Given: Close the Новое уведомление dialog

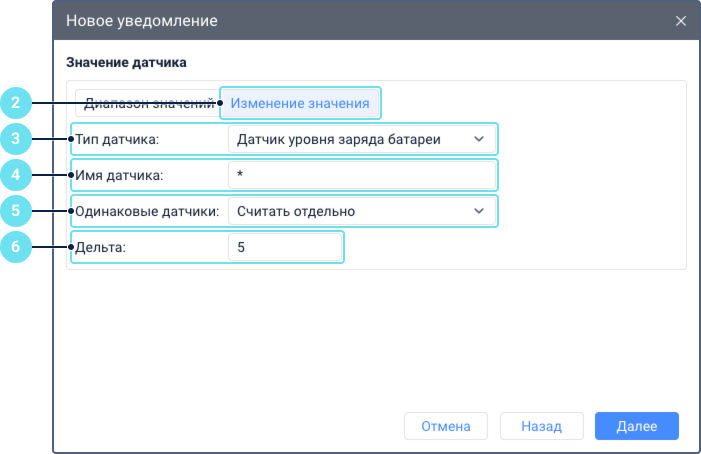Looking at the screenshot, I should [x=681, y=20].
